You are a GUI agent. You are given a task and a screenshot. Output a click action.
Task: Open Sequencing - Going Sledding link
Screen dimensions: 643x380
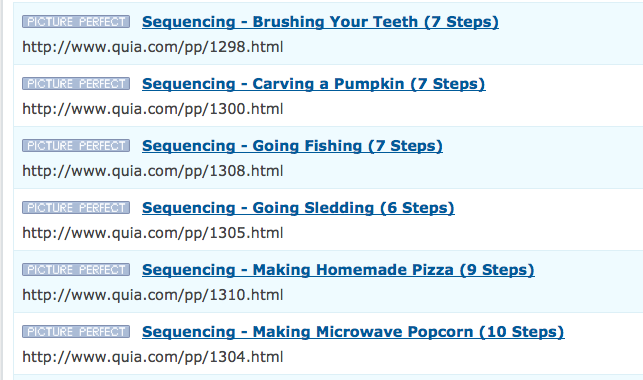click(x=298, y=208)
